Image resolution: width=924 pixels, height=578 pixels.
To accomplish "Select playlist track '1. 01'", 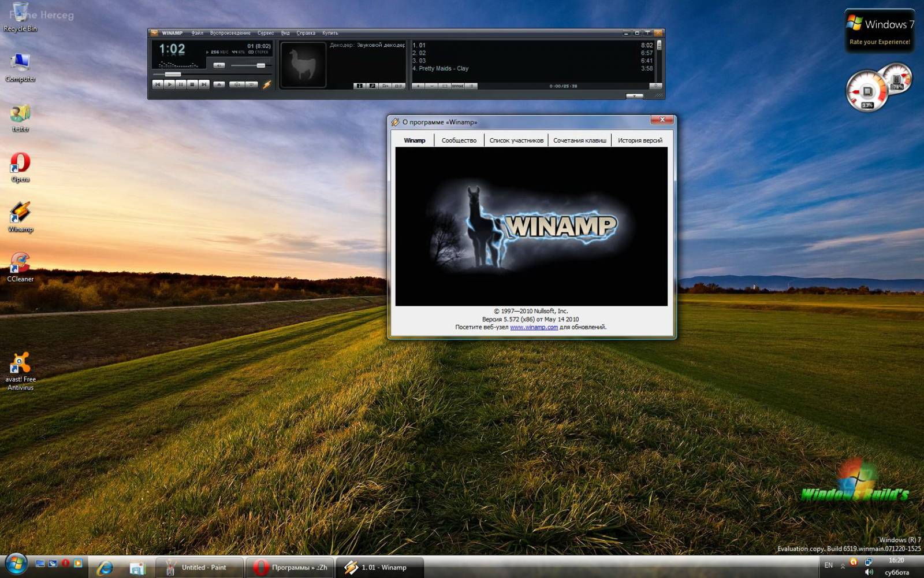I will pyautogui.click(x=532, y=45).
